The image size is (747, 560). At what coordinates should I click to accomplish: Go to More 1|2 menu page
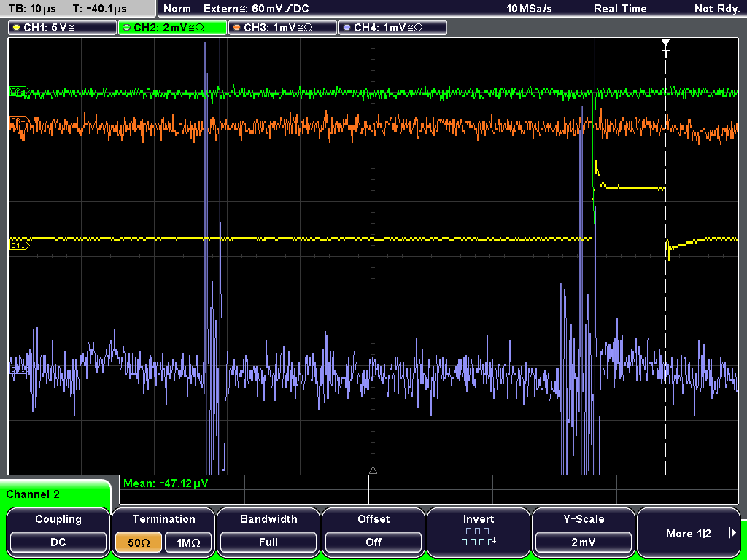(689, 532)
